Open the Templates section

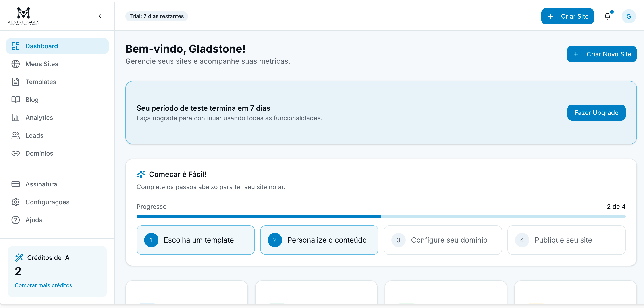coord(40,82)
